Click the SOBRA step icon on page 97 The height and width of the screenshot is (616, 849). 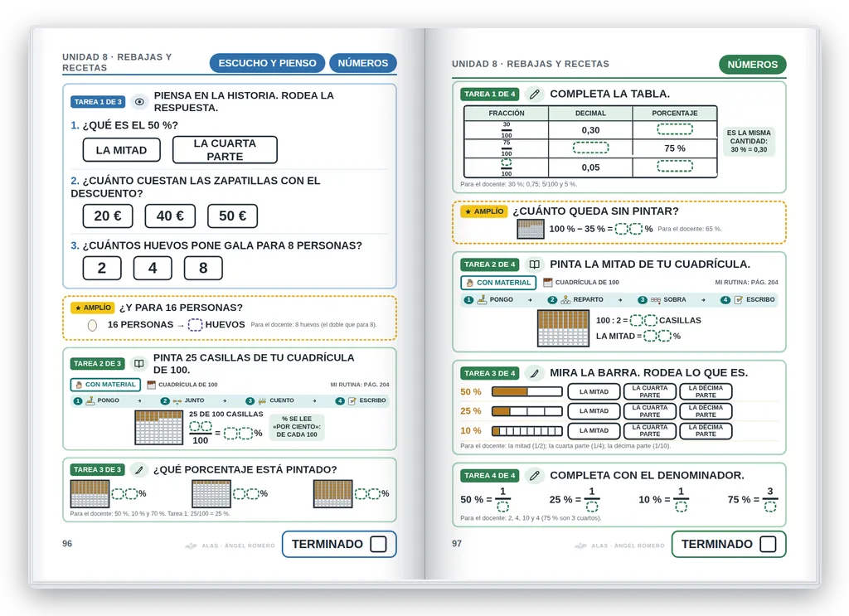655,300
